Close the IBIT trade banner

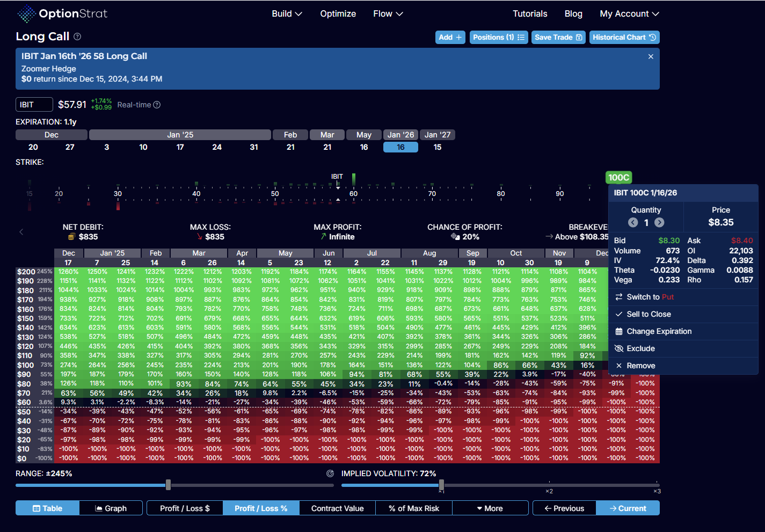click(x=651, y=56)
